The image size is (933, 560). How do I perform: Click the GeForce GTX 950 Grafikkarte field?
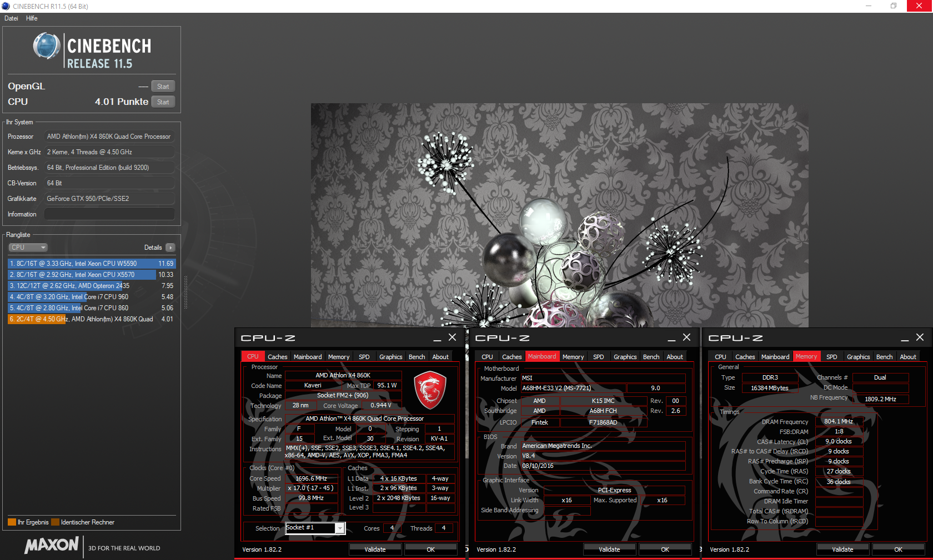pyautogui.click(x=109, y=199)
